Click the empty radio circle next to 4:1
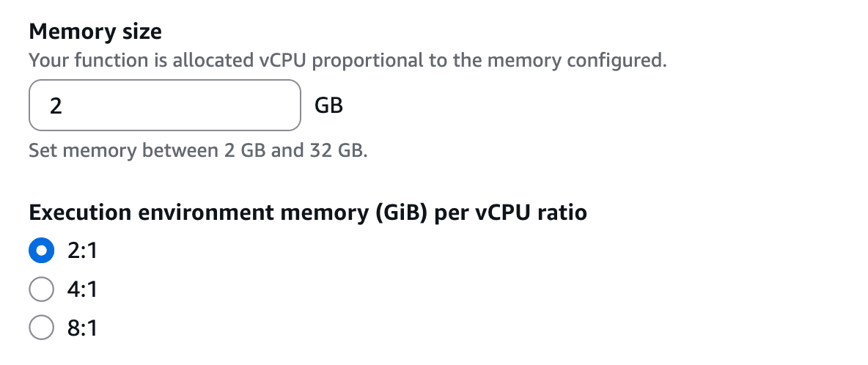The image size is (868, 365). tap(42, 290)
